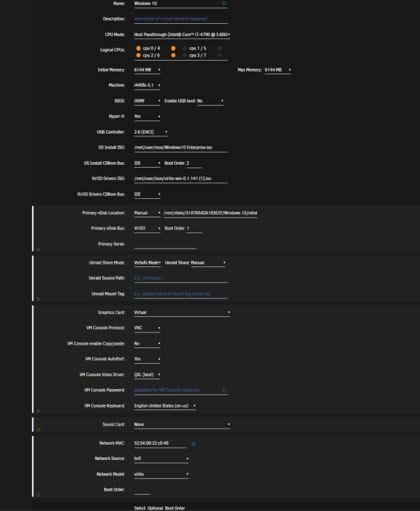Image resolution: width=420 pixels, height=511 pixels.
Task: Click the Network MAC address field
Action: (160, 444)
